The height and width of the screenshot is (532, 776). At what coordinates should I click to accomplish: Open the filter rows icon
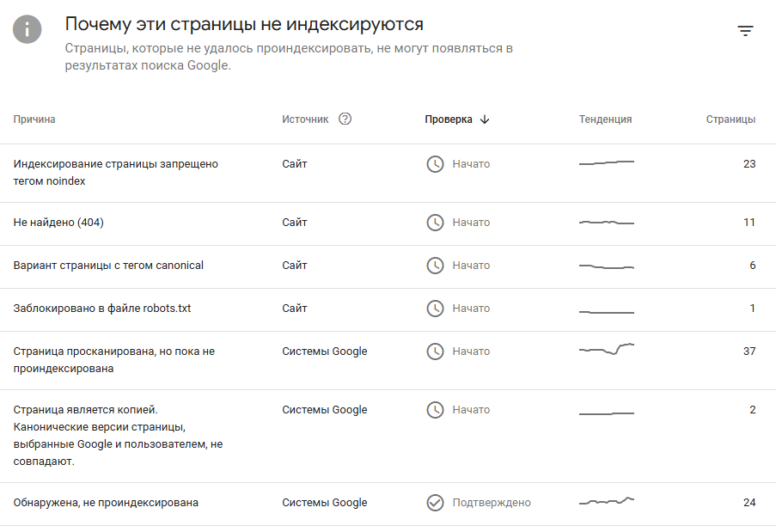click(x=745, y=31)
